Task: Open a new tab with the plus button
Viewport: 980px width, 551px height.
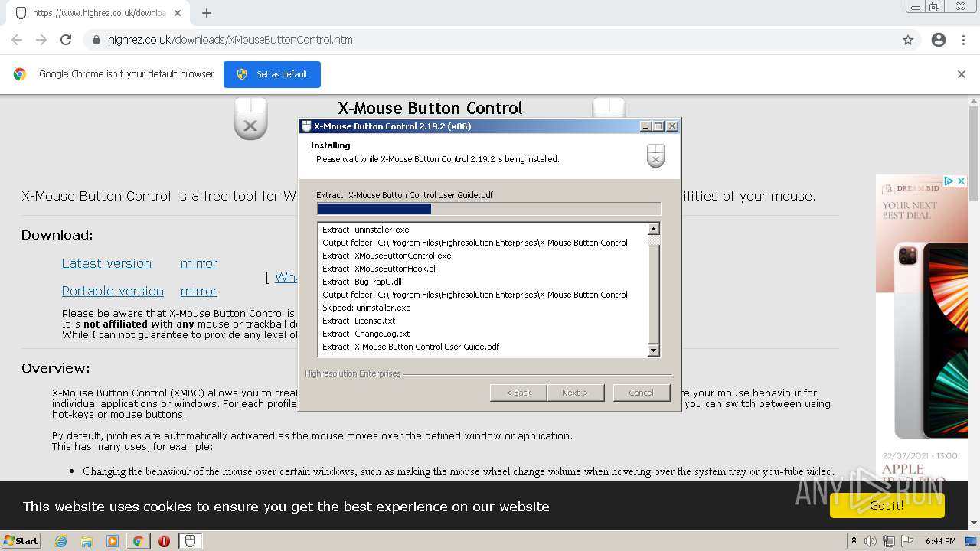Action: pos(207,13)
